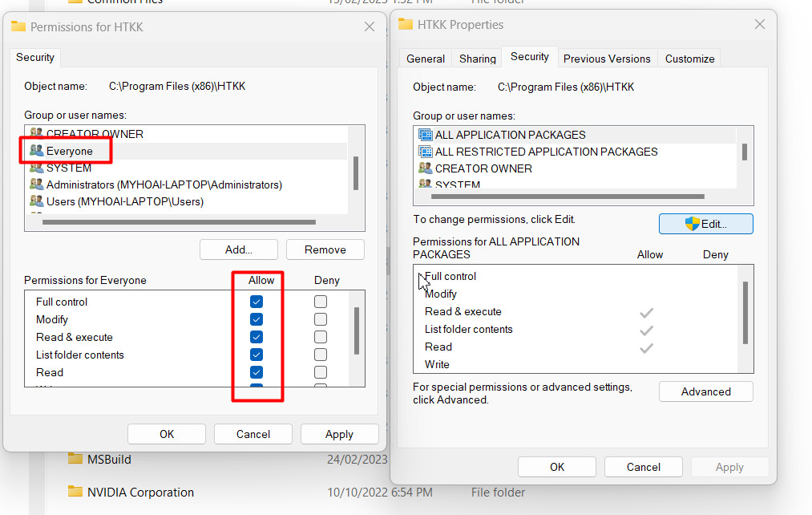Select ALL RESTRICTED APPLICATION PACKAGES icon

(x=426, y=152)
